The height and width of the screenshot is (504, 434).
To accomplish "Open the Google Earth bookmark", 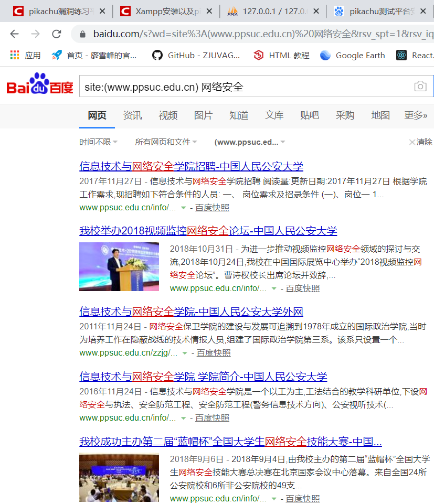I will [353, 55].
